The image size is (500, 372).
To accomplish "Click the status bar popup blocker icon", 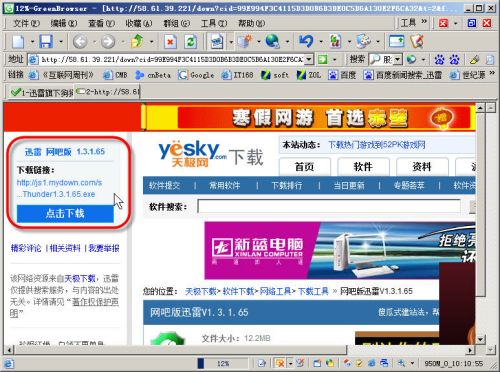I will [280, 363].
